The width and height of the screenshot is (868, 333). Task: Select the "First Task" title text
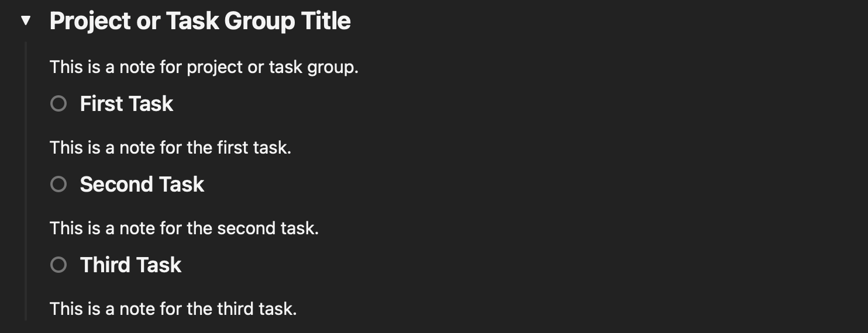pyautogui.click(x=126, y=104)
